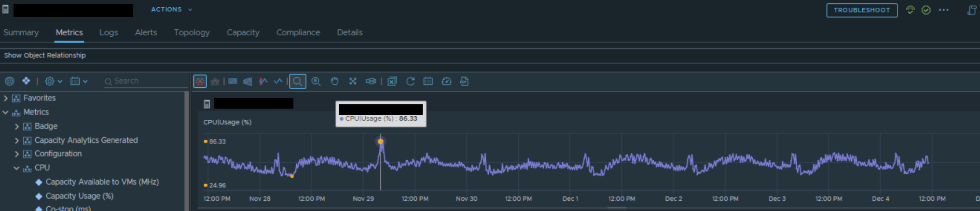980x211 pixels.
Task: Collapse the Metrics tree node
Action: point(5,112)
